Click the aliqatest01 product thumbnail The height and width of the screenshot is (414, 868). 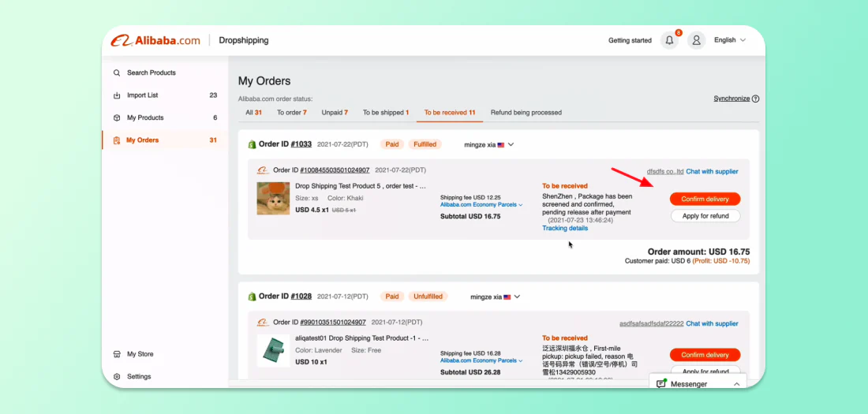274,351
